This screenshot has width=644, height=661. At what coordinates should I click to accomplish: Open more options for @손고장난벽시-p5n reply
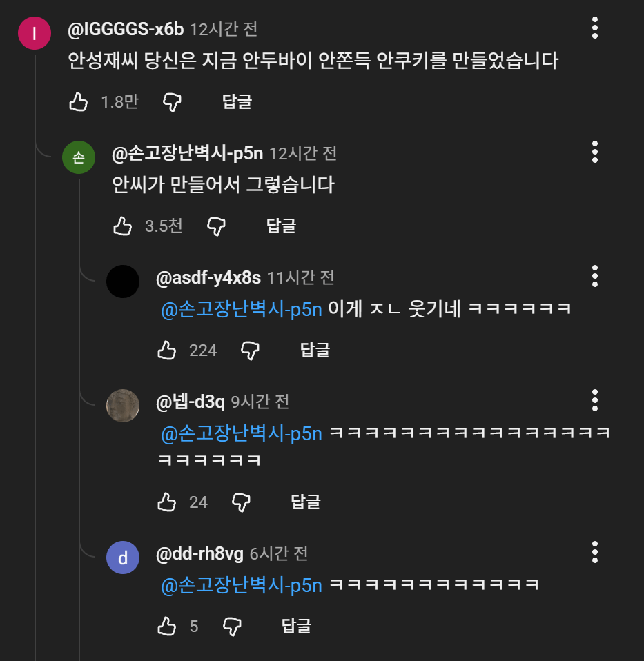[595, 152]
